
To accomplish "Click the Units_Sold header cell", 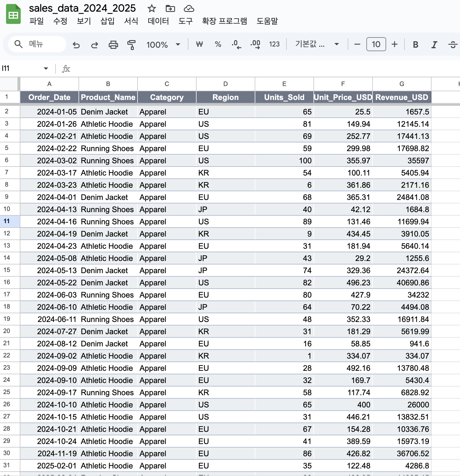I will point(284,97).
